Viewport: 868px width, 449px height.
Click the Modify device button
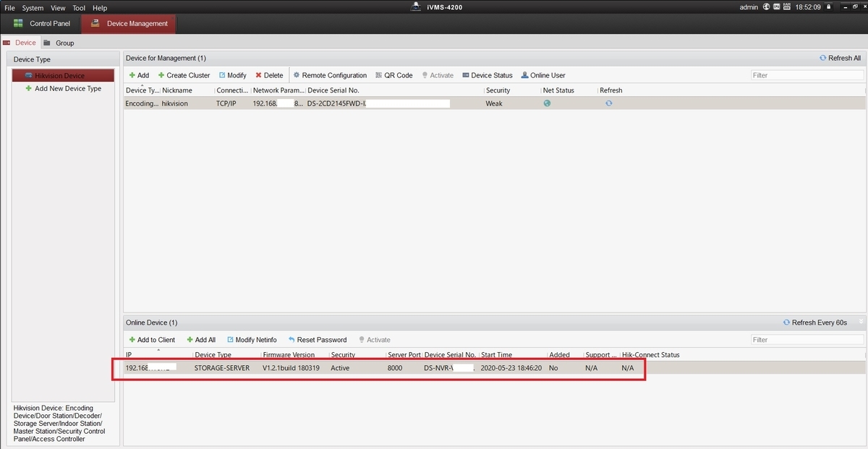(x=232, y=75)
